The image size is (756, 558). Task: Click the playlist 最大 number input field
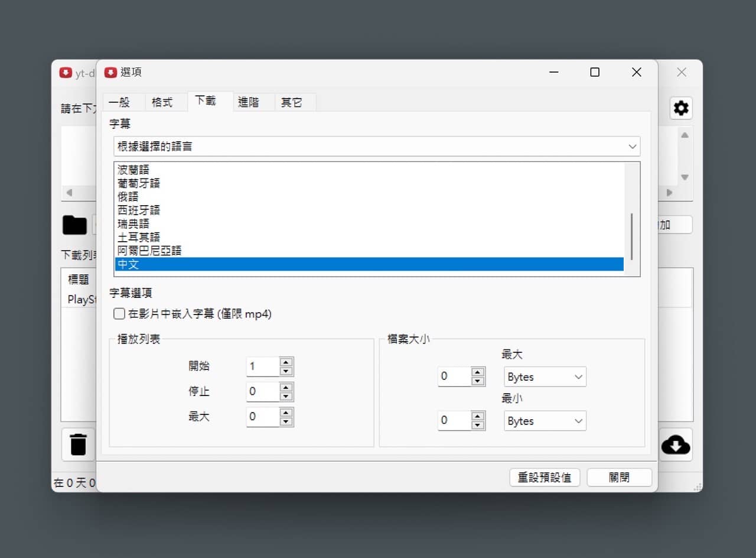tap(263, 417)
